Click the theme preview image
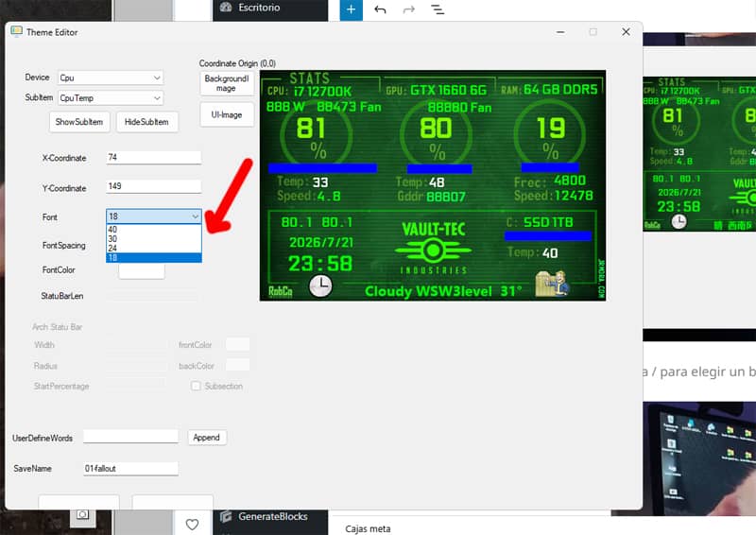The height and width of the screenshot is (535, 756). (433, 185)
